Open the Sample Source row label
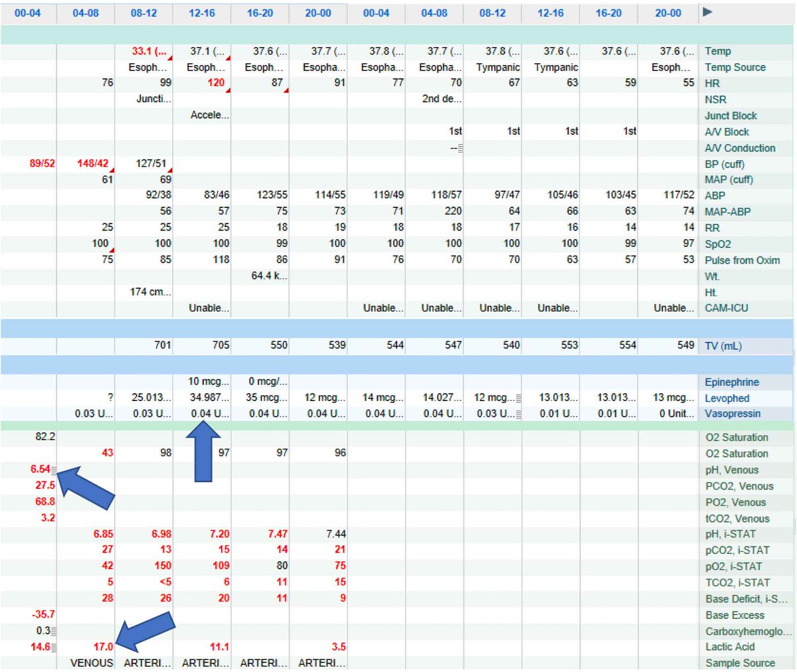797x672 pixels. pos(740,663)
